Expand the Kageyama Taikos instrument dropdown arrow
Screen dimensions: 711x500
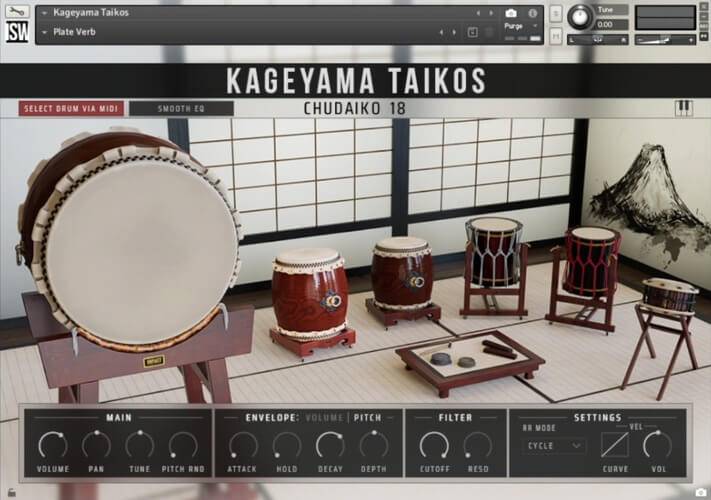(x=44, y=13)
